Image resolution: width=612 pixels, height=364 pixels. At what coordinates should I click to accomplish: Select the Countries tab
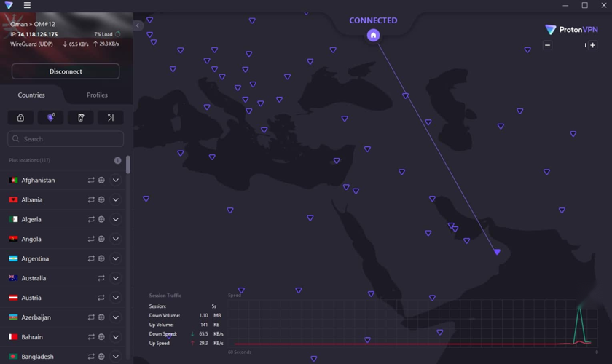click(x=31, y=95)
